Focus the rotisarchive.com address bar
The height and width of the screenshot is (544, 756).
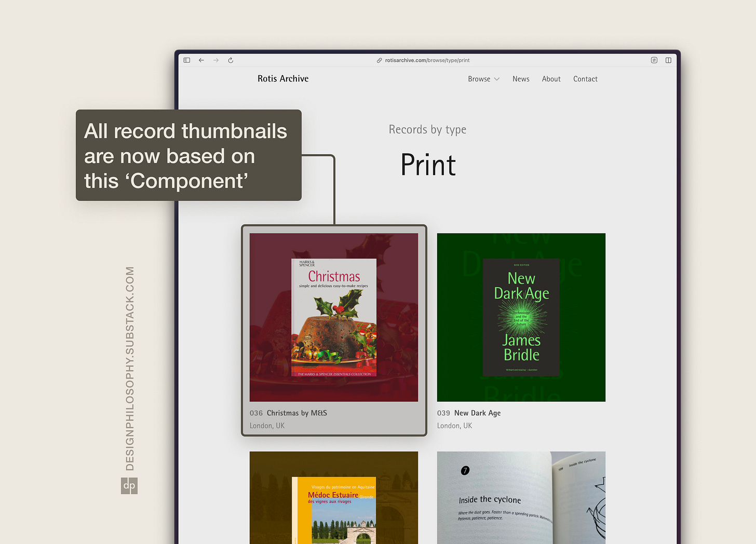click(x=427, y=60)
